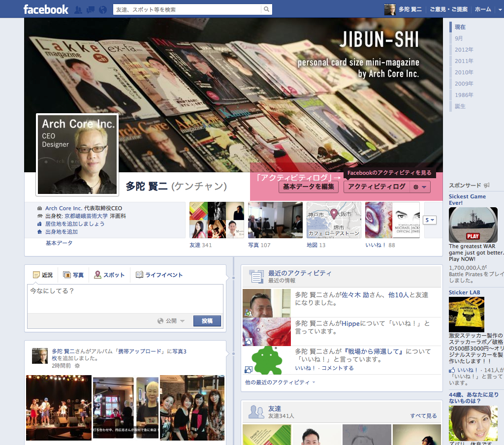Click the 今なにしてる？ status text box
Viewport: 504px width, 445px height.
tap(125, 298)
